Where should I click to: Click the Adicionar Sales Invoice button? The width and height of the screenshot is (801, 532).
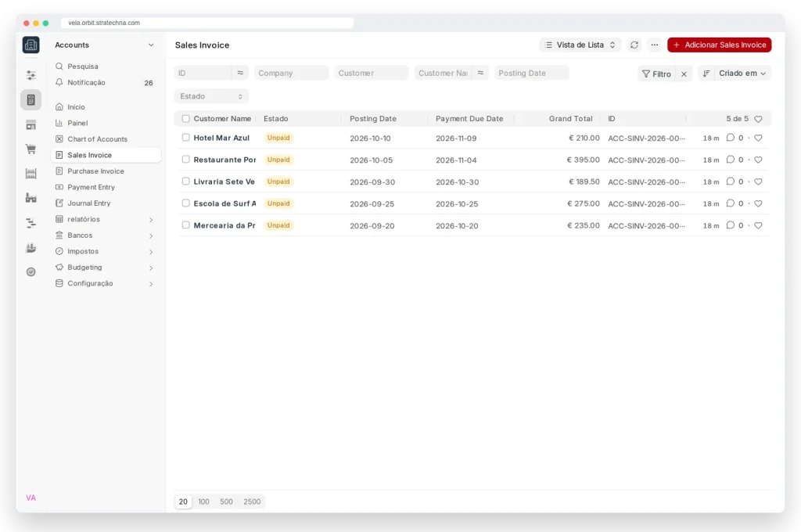pyautogui.click(x=720, y=45)
